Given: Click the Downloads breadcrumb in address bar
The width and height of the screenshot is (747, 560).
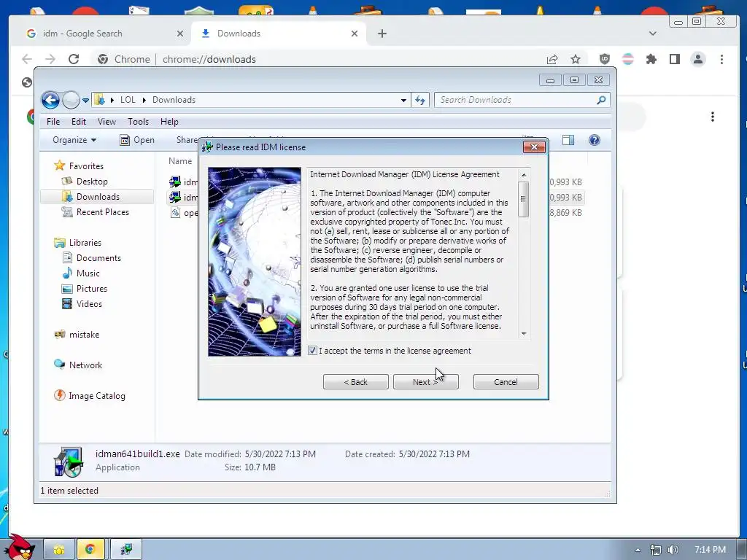Looking at the screenshot, I should point(174,100).
